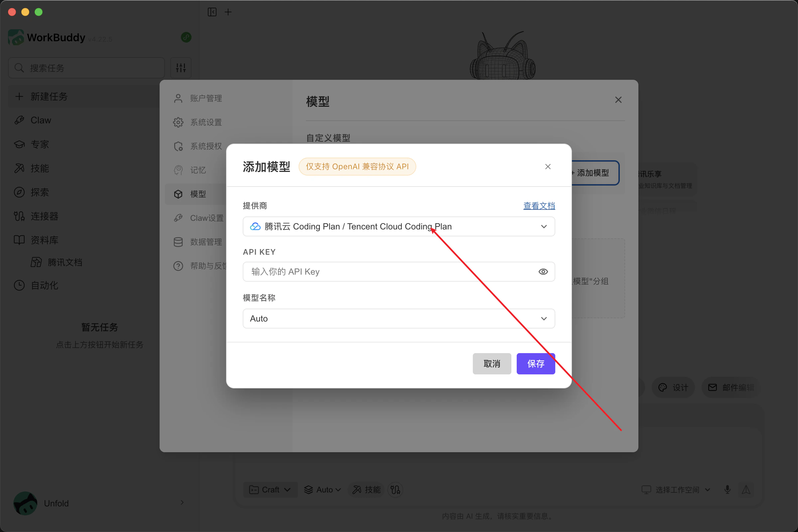Close the 模型 settings panel
This screenshot has height=532, width=798.
pos(618,100)
